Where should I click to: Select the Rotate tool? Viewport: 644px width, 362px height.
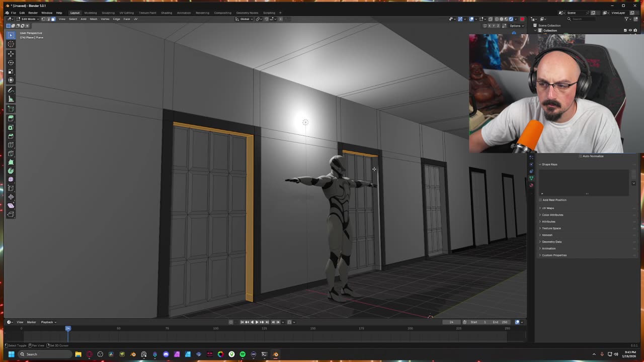tap(11, 62)
